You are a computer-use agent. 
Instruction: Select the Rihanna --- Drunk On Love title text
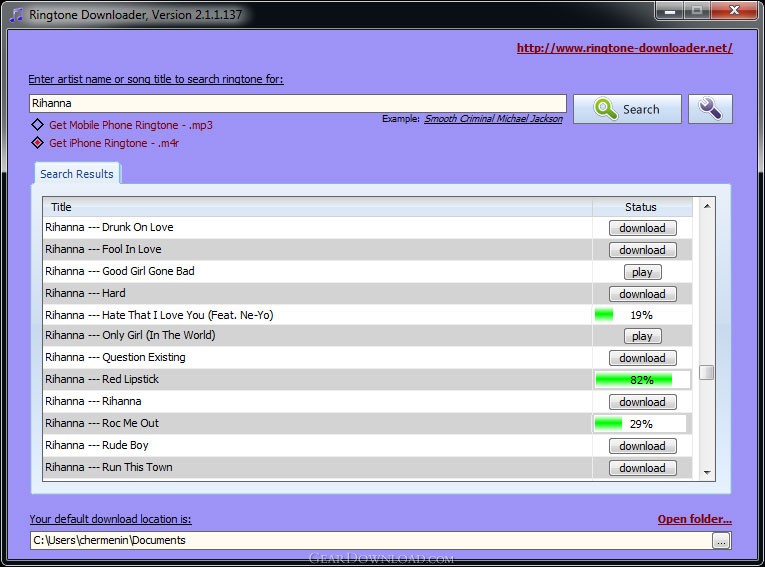(109, 227)
